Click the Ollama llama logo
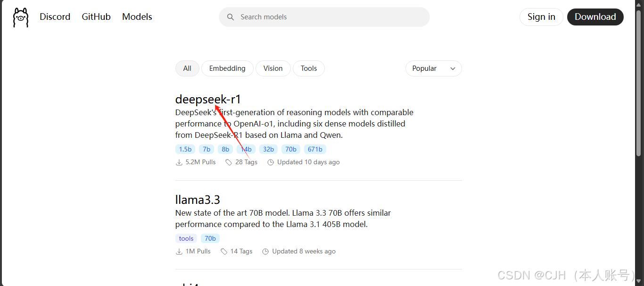The width and height of the screenshot is (644, 286). [x=21, y=17]
